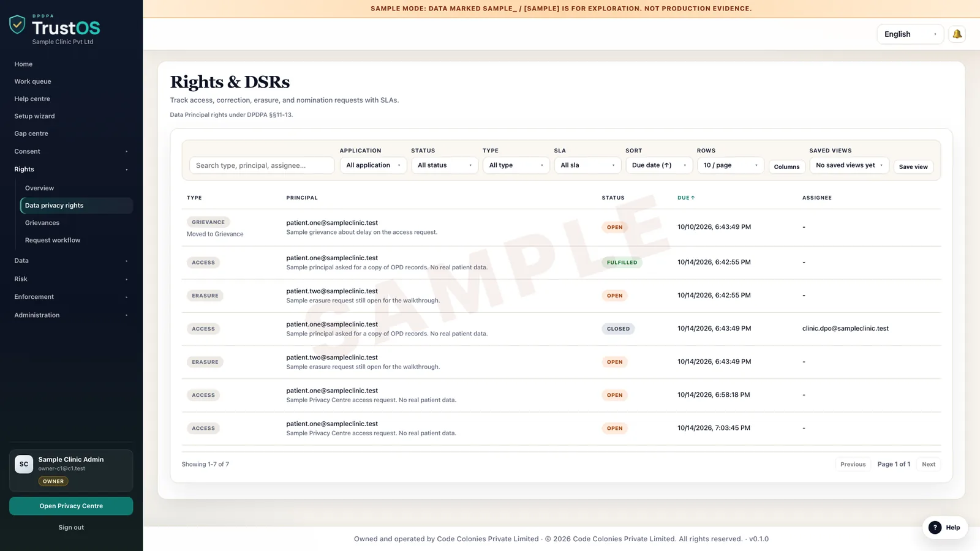The height and width of the screenshot is (551, 980).
Task: Click the CLOSED status badge
Action: tap(618, 329)
